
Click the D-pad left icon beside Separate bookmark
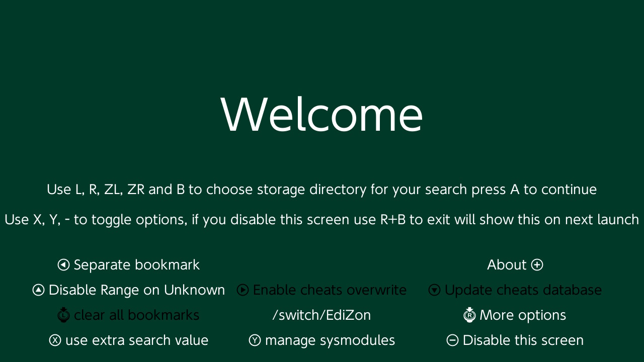(63, 265)
